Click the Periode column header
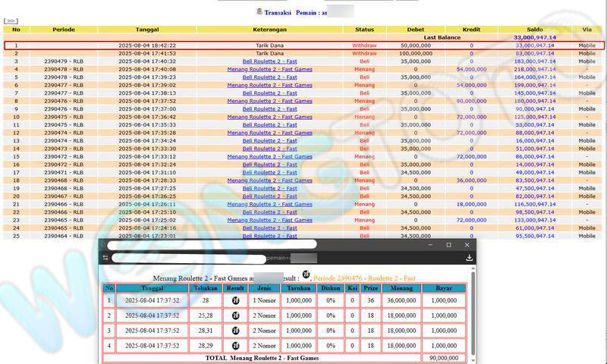Image resolution: width=607 pixels, height=364 pixels. coord(64,30)
